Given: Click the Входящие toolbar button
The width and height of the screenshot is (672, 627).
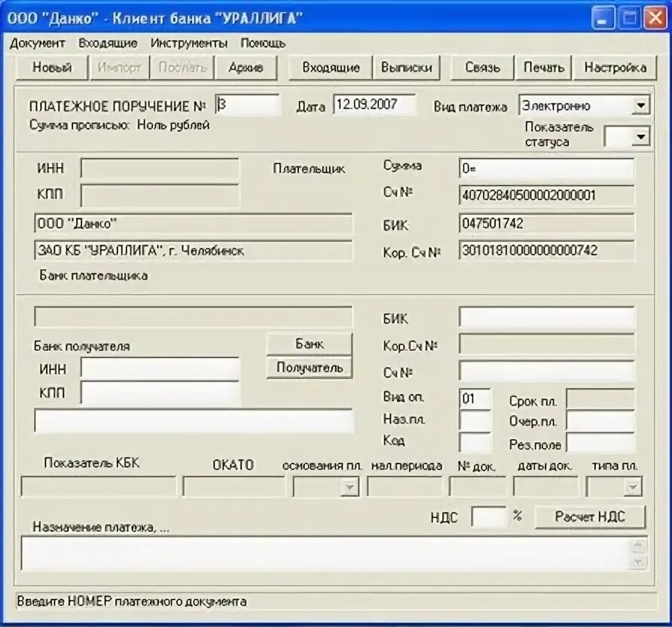Looking at the screenshot, I should pos(331,68).
